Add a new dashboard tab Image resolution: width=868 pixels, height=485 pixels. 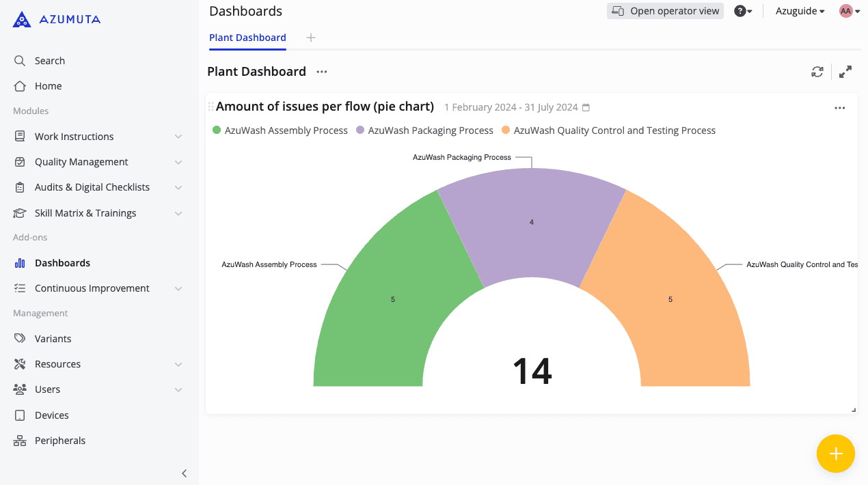pyautogui.click(x=311, y=38)
